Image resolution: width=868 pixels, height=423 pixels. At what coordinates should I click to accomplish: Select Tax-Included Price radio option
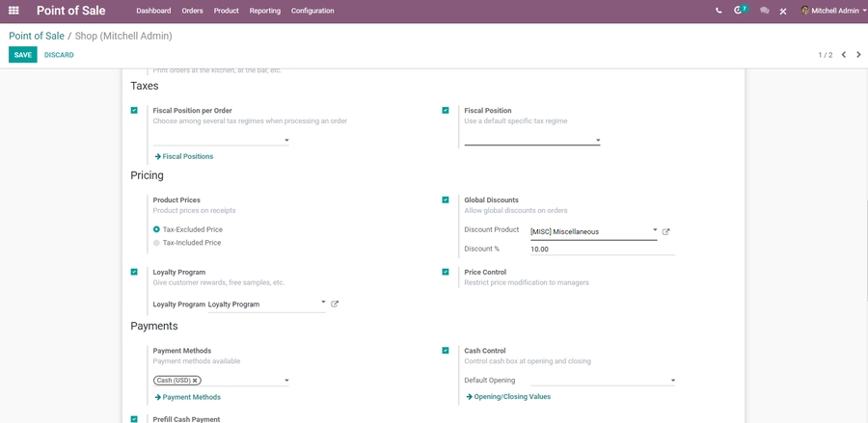157,243
